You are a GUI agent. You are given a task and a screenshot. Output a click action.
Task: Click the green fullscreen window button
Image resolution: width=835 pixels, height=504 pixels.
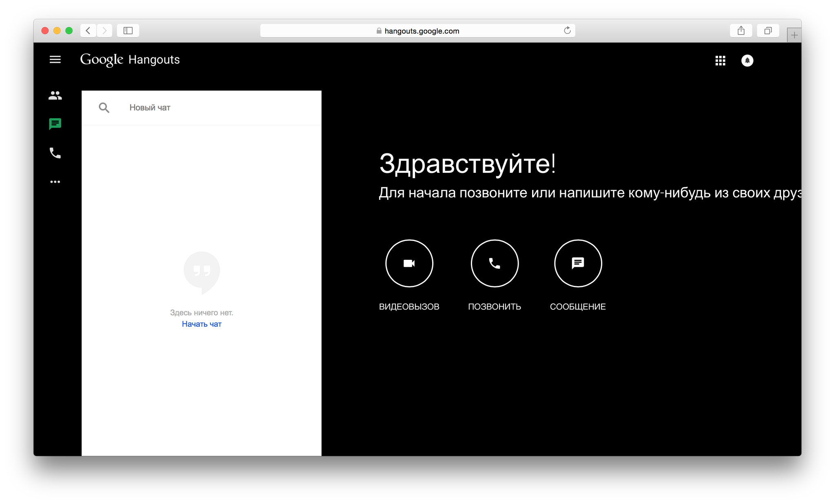click(69, 31)
